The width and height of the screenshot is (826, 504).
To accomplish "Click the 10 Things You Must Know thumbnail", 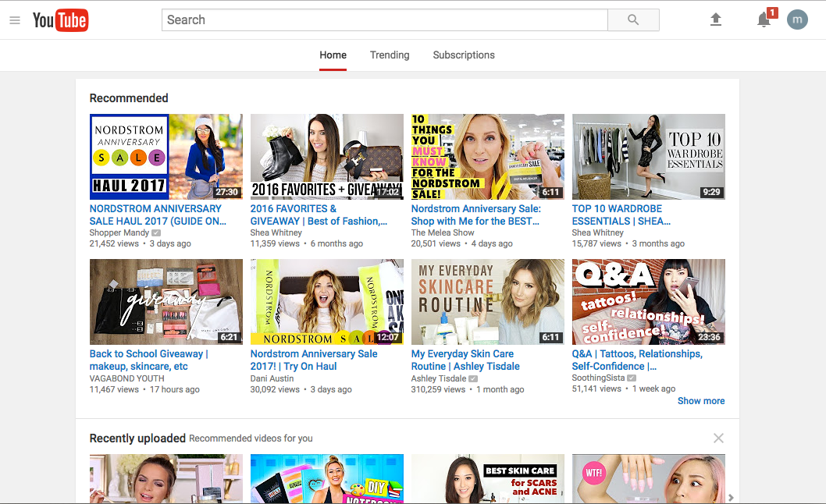I will pos(488,156).
